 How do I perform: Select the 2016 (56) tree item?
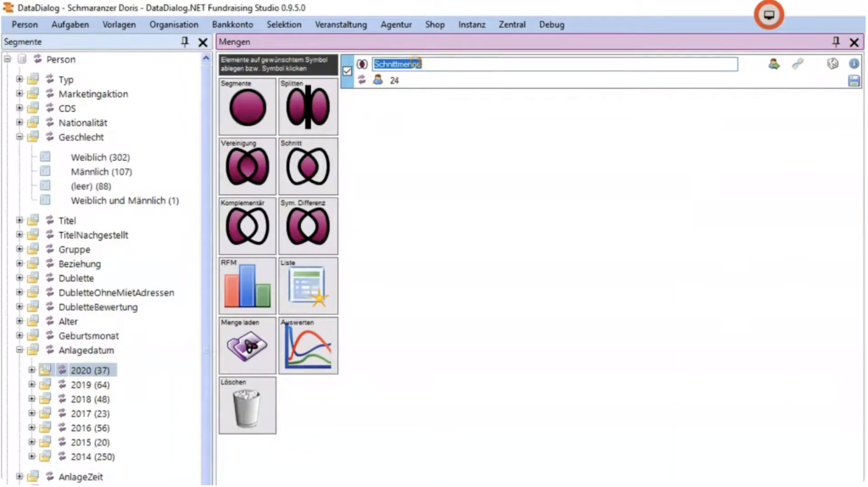pyautogui.click(x=90, y=428)
